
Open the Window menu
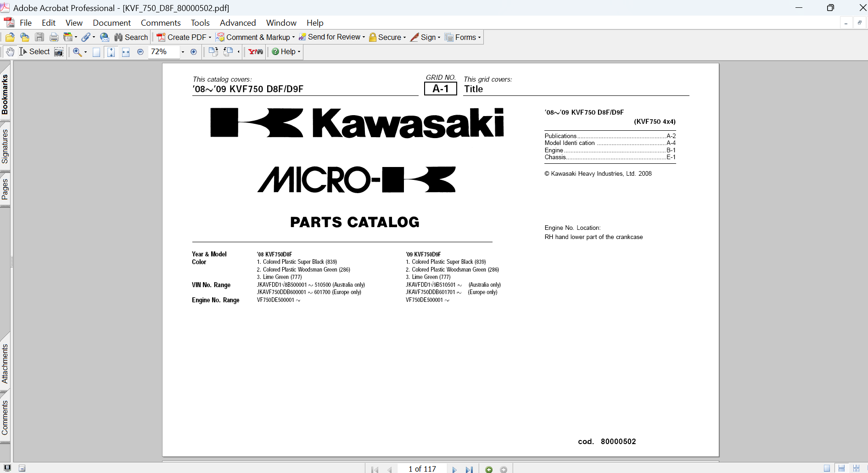(x=281, y=23)
